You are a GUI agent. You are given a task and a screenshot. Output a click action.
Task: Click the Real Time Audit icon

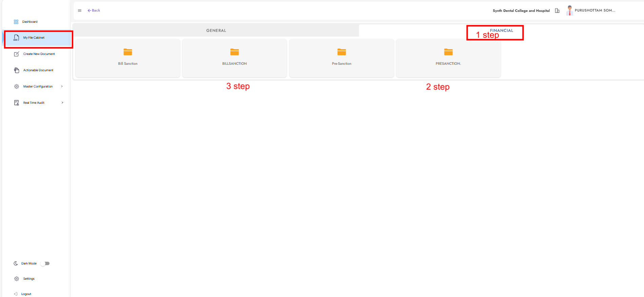click(16, 103)
